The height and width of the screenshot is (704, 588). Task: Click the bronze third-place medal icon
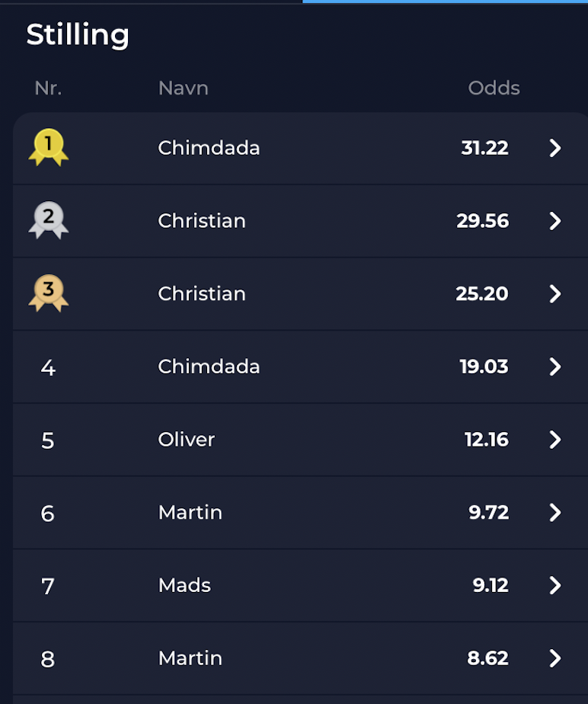49,293
